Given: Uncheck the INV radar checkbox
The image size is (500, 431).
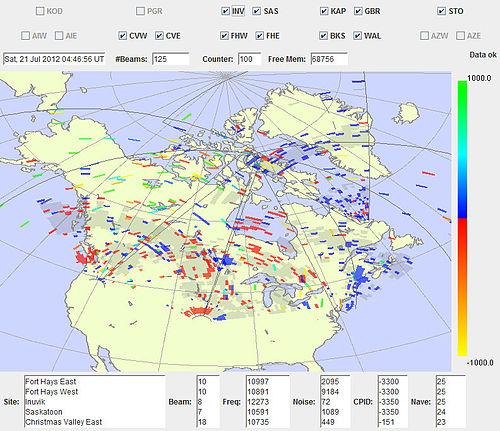Looking at the screenshot, I should tap(225, 11).
